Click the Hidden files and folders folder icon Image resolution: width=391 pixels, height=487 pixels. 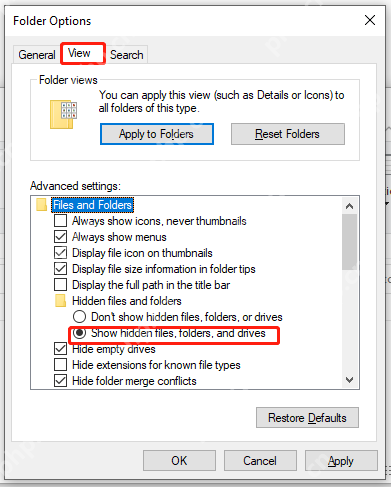coord(60,301)
